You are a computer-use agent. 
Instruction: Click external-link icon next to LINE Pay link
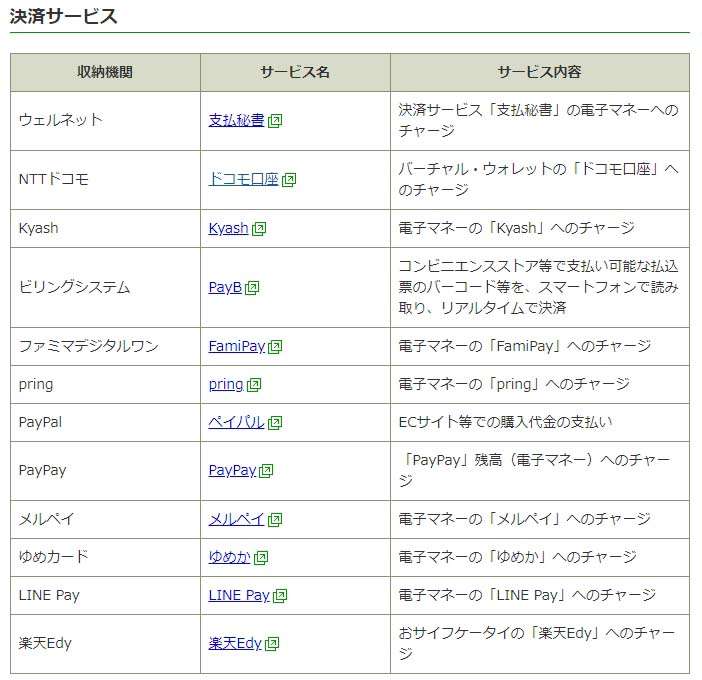pos(280,596)
